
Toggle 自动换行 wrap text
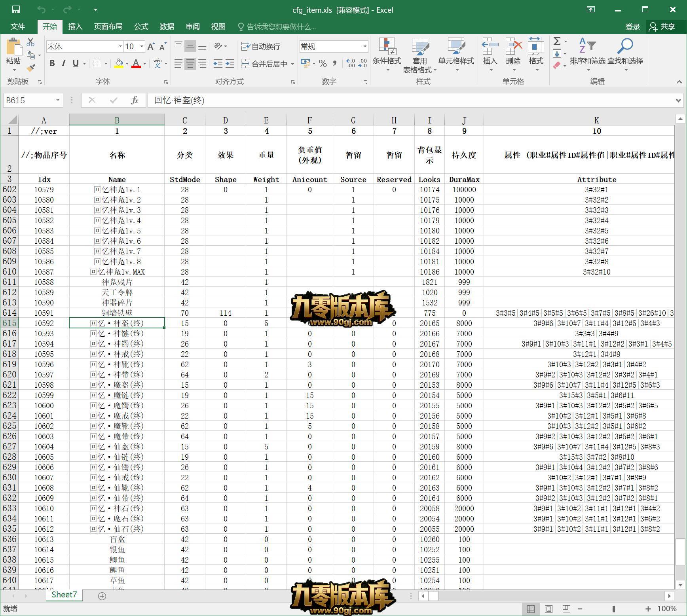pyautogui.click(x=261, y=47)
